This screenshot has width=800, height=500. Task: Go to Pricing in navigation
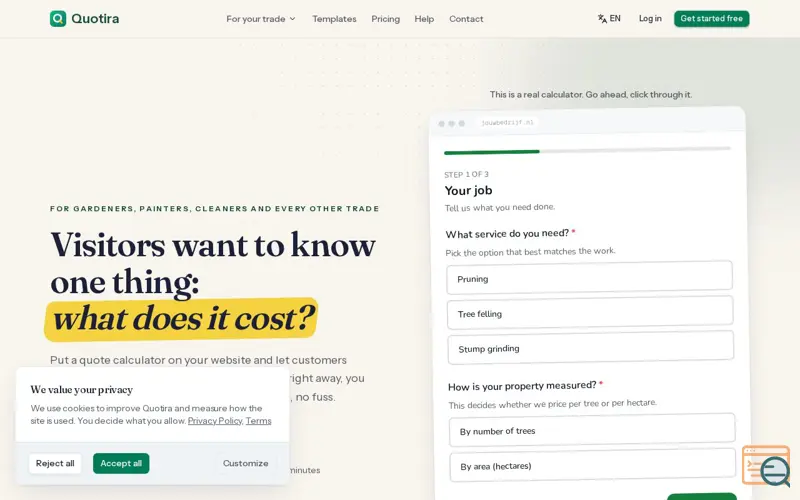385,19
